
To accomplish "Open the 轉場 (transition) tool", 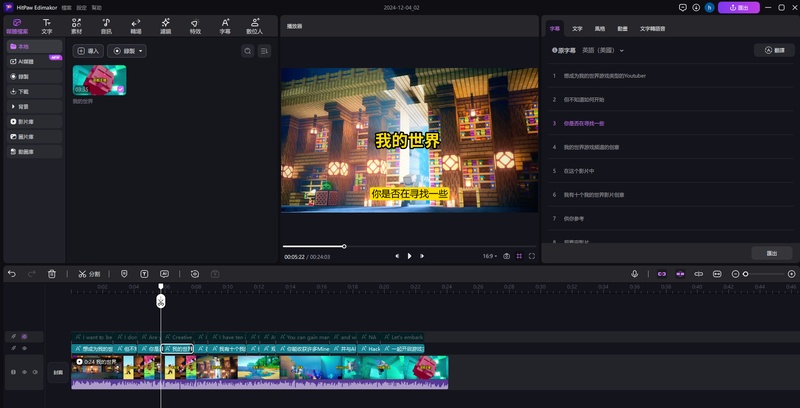I will (x=135, y=25).
